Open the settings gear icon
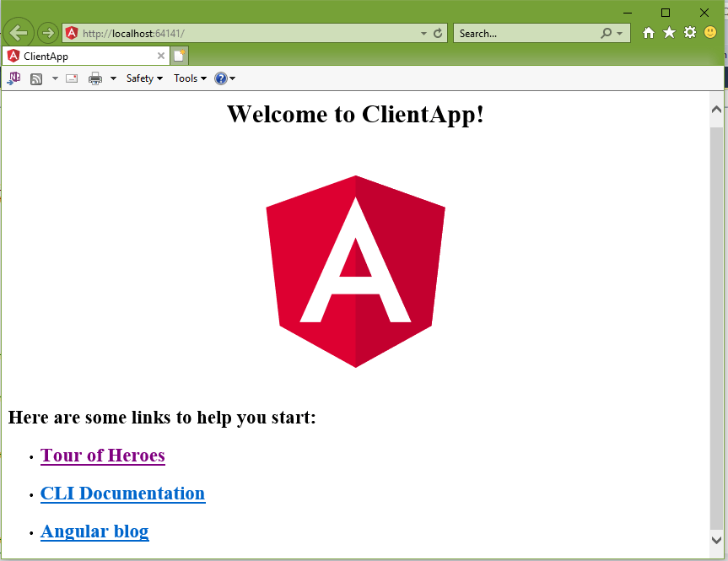Viewport: 728px width, 561px height. (690, 33)
